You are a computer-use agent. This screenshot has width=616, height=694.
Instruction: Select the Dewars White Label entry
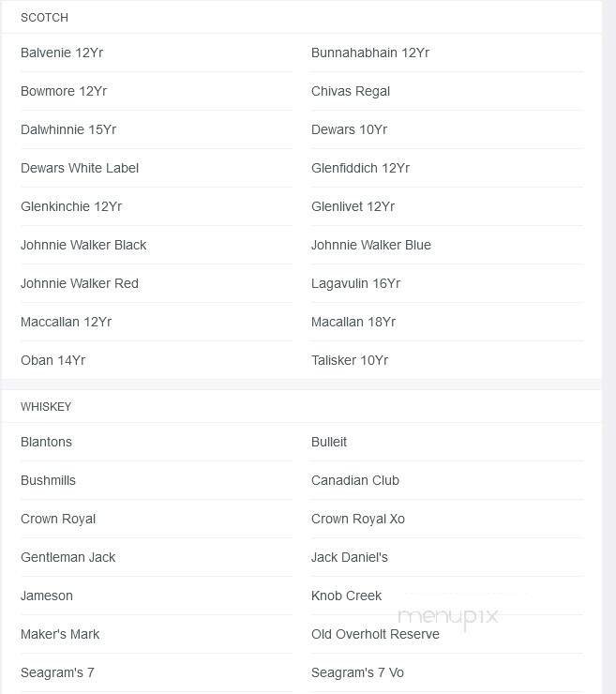(x=80, y=168)
